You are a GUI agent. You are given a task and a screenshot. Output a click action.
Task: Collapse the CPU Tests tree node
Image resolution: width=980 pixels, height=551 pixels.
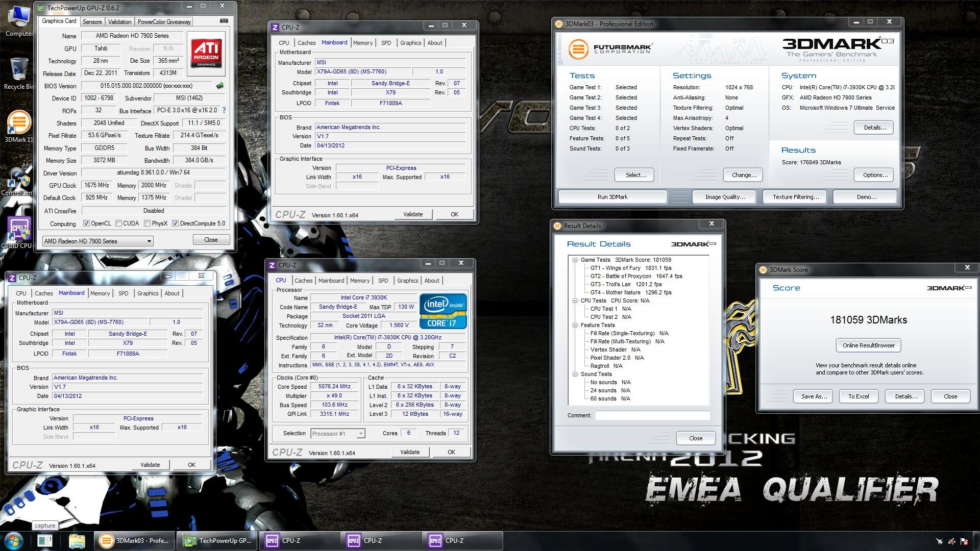pyautogui.click(x=575, y=300)
